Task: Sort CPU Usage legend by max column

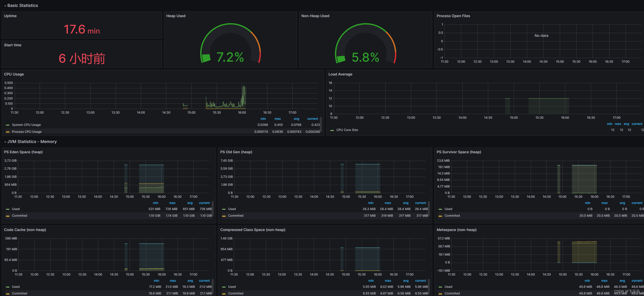Action: tap(278, 119)
